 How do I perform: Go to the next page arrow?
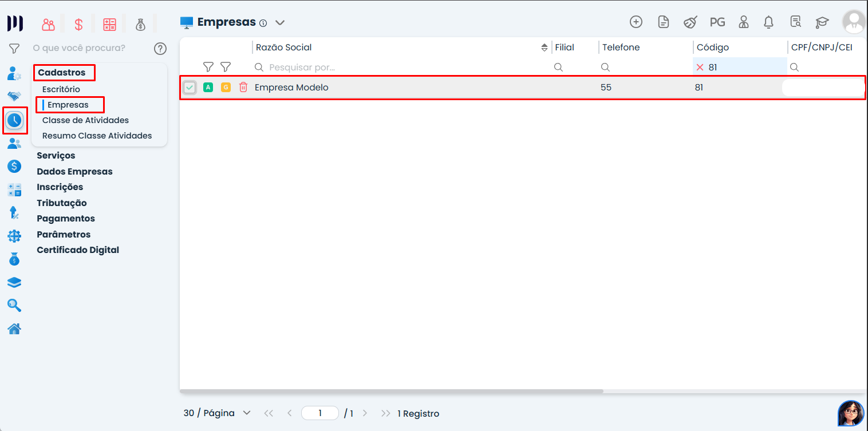pyautogui.click(x=365, y=413)
